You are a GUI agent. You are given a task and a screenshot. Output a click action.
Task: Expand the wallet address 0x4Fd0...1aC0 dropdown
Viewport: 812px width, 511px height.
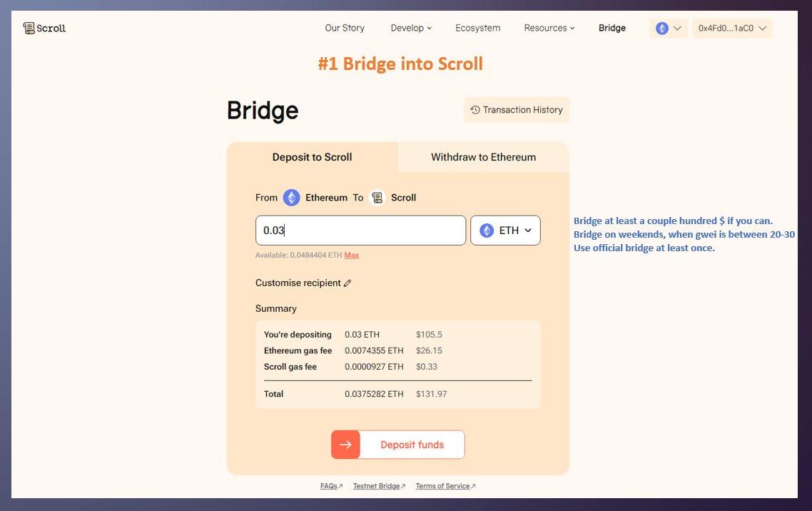point(732,29)
